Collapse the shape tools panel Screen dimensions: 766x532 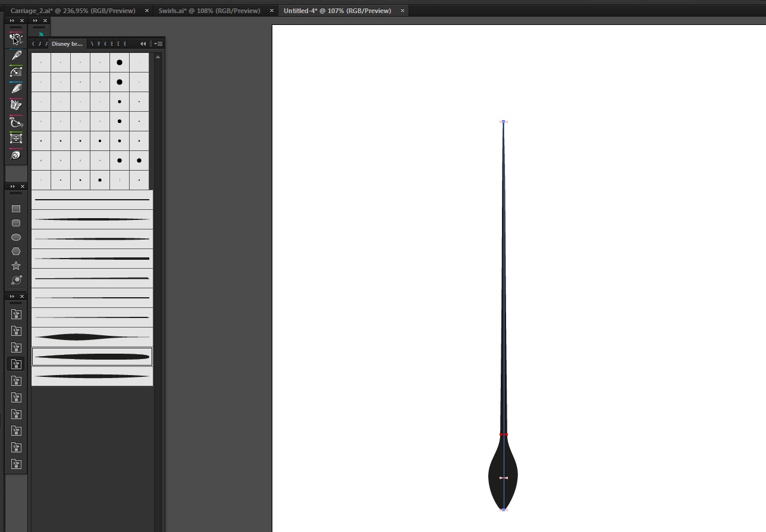click(12, 187)
